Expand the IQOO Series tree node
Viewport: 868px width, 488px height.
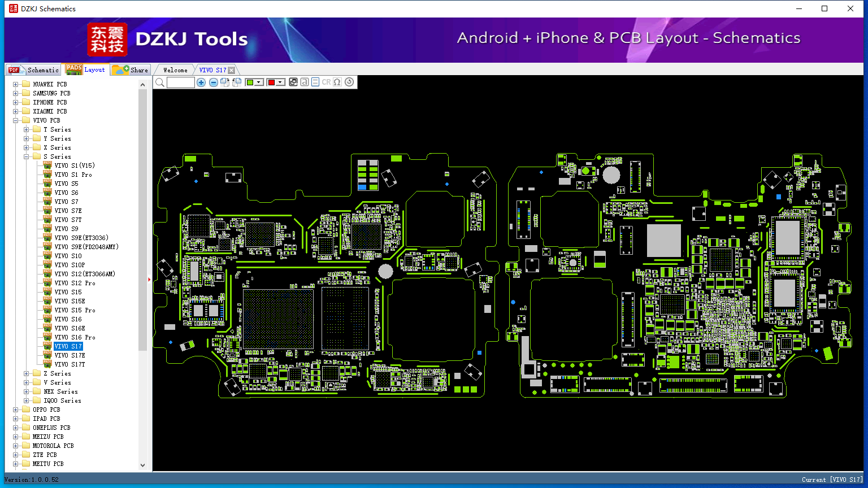click(x=27, y=400)
